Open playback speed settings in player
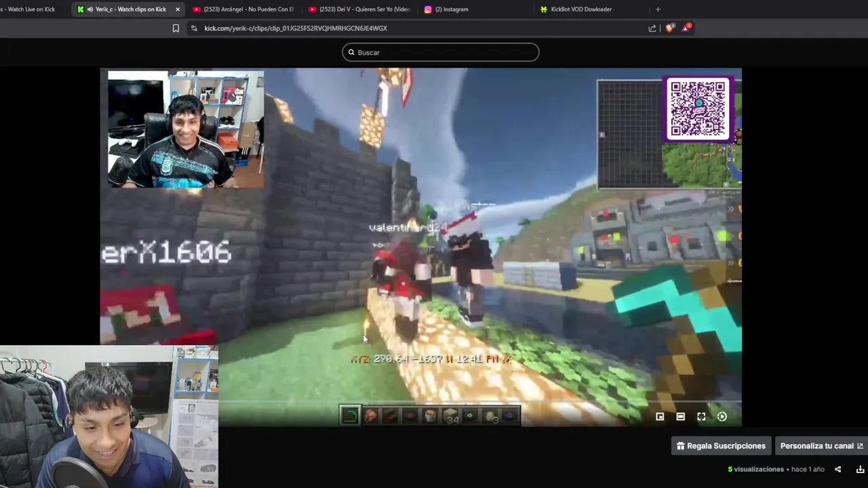The image size is (868, 488). pyautogui.click(x=722, y=417)
